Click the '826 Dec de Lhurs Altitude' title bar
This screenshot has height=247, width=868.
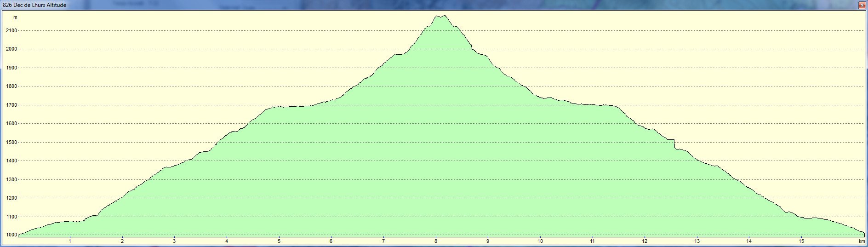tap(35, 5)
